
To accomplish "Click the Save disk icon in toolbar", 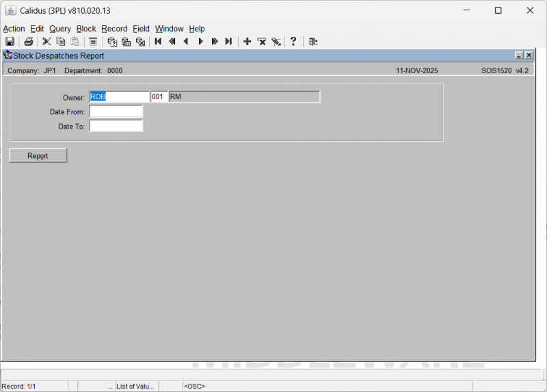I will tap(10, 42).
